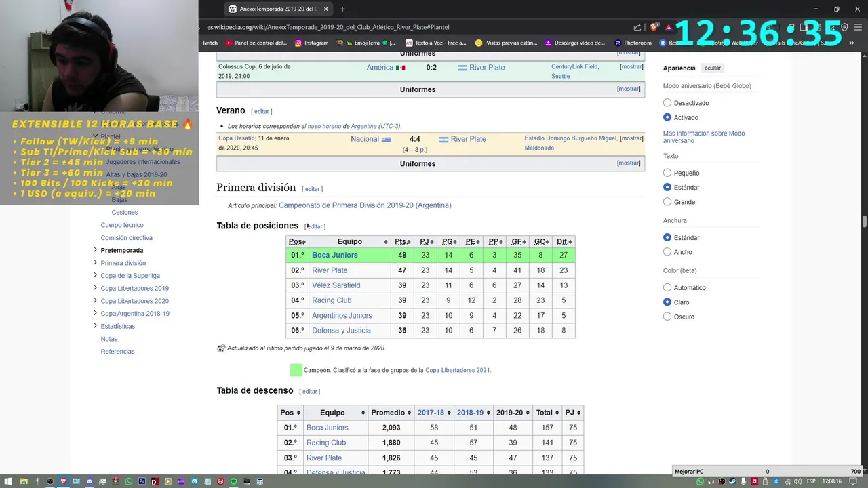Show more bookmarks chevron
868x488 pixels.
pyautogui.click(x=851, y=43)
